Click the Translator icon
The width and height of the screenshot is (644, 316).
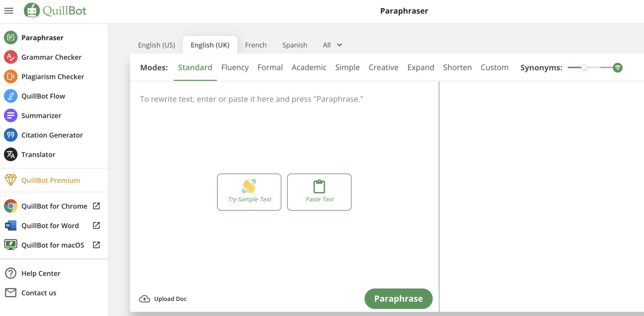click(11, 154)
